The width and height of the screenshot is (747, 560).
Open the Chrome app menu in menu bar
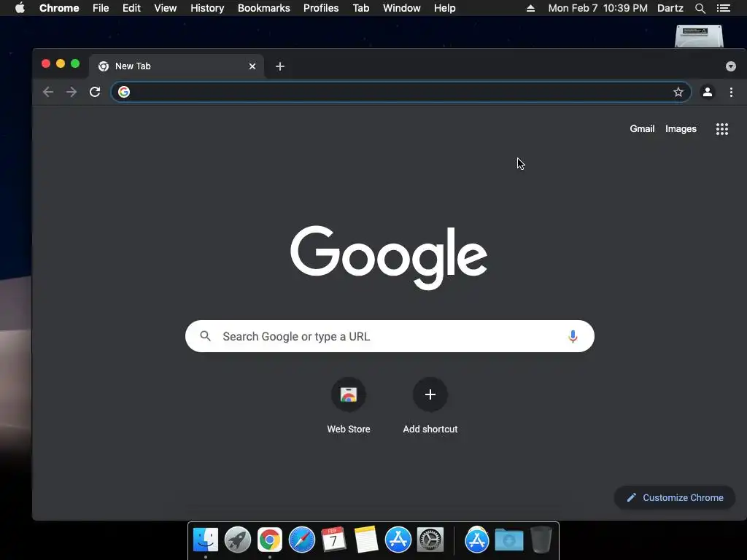[59, 8]
